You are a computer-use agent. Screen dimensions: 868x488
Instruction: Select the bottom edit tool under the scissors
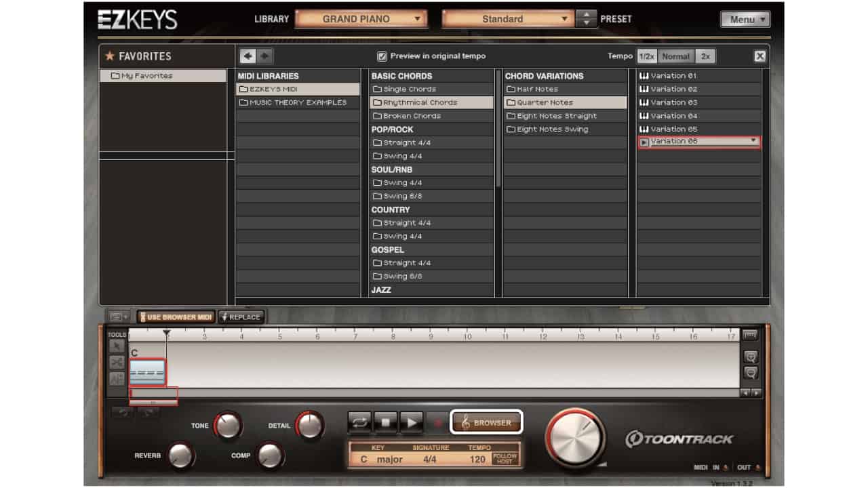(x=115, y=380)
